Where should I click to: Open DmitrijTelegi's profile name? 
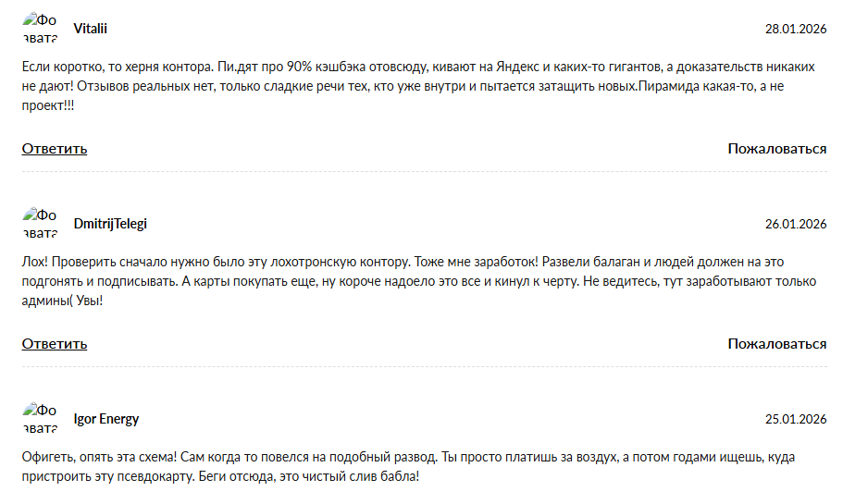(x=110, y=224)
